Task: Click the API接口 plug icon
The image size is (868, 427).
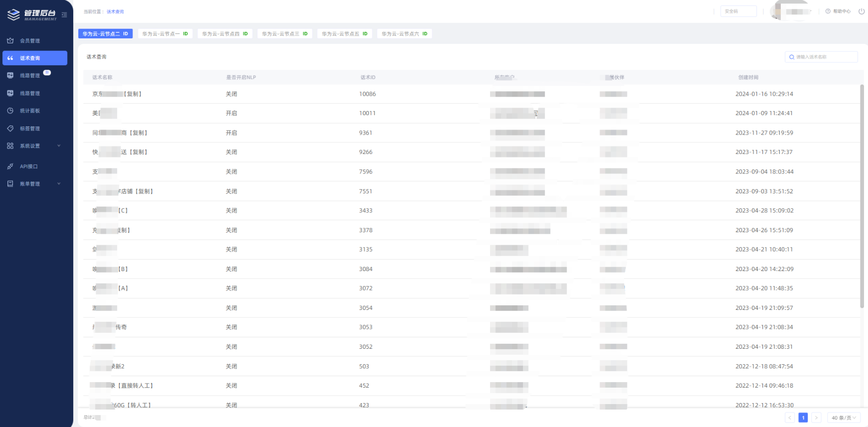Action: click(x=10, y=166)
